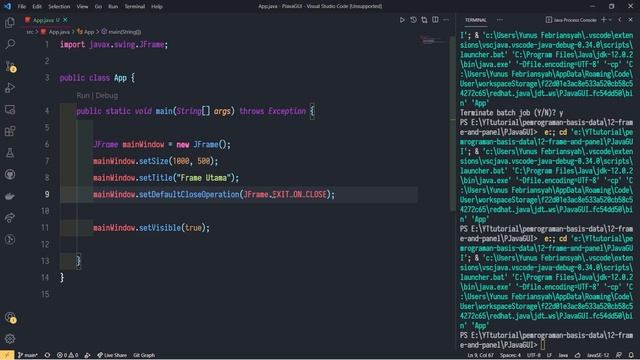
Task: Select the Java Process Console terminal
Action: [571, 20]
